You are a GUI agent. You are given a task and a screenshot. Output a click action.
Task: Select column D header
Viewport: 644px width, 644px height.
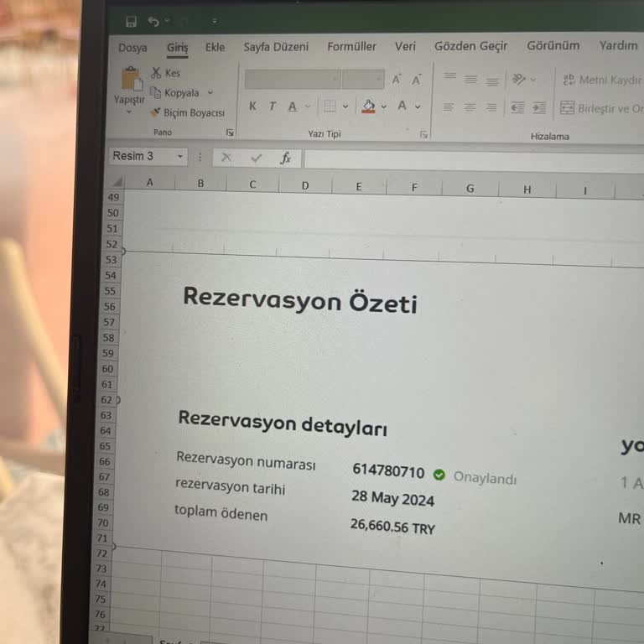305,185
